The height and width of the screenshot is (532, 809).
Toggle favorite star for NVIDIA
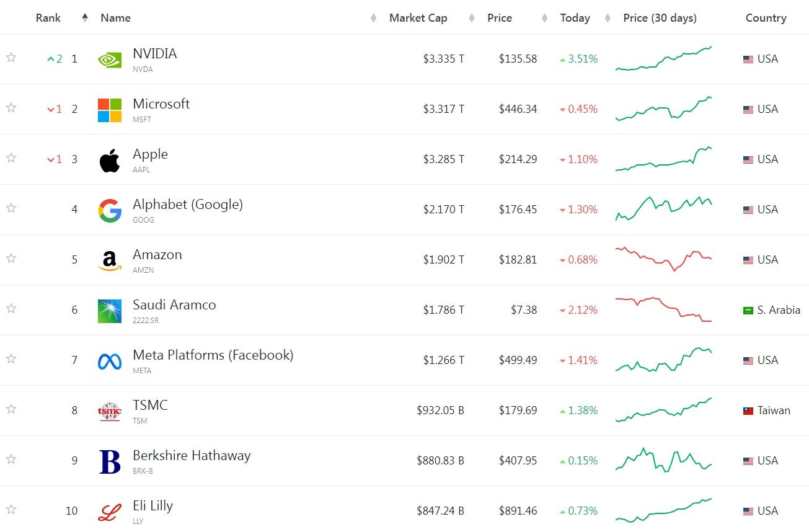(11, 58)
